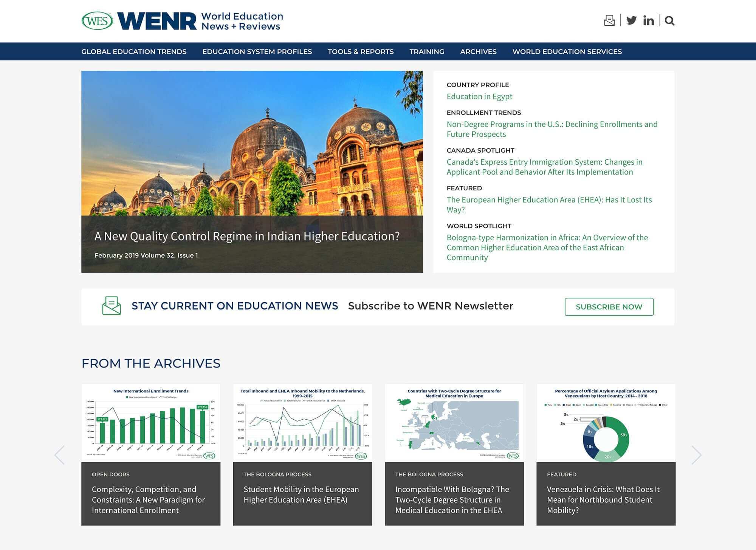Image resolution: width=756 pixels, height=550 pixels.
Task: Advance archives carousel with right arrow
Action: [696, 455]
